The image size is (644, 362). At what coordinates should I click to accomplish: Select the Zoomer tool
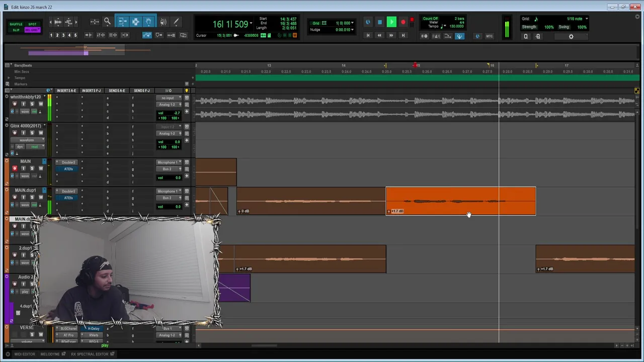click(107, 22)
